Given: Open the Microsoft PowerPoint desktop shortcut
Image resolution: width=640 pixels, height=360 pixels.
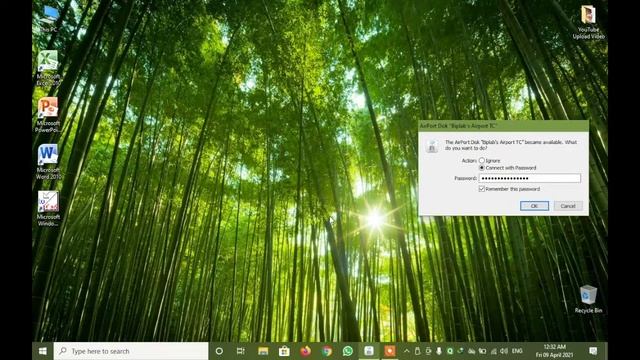Looking at the screenshot, I should tap(48, 115).
